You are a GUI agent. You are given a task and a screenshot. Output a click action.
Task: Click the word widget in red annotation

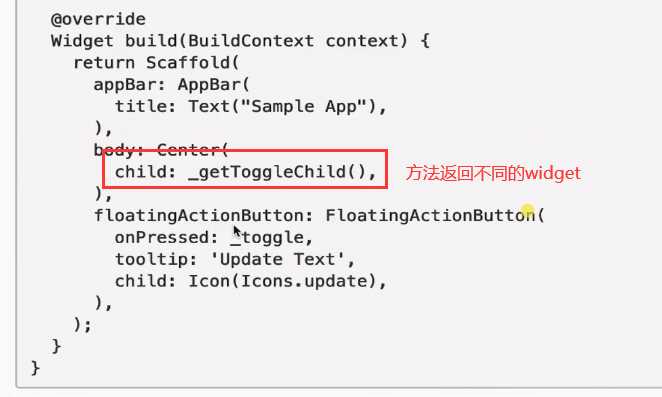coord(553,173)
